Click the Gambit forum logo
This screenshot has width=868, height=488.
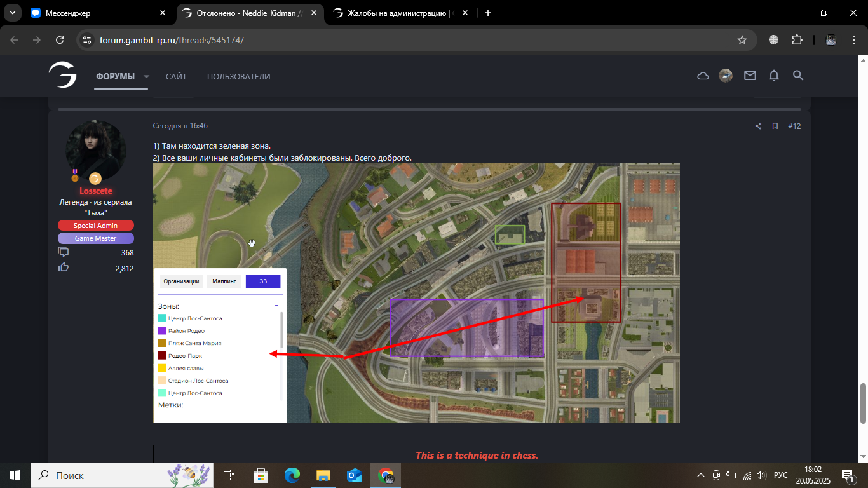pos(63,76)
